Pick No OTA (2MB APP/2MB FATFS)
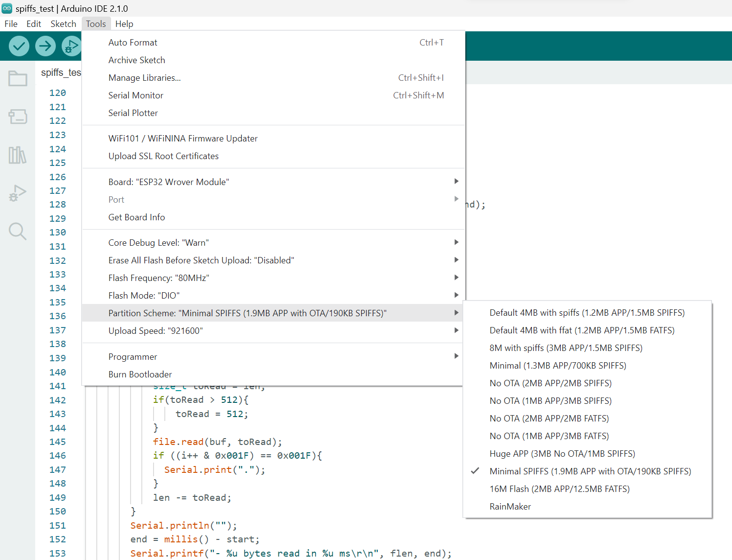The height and width of the screenshot is (560, 732). (x=587, y=419)
